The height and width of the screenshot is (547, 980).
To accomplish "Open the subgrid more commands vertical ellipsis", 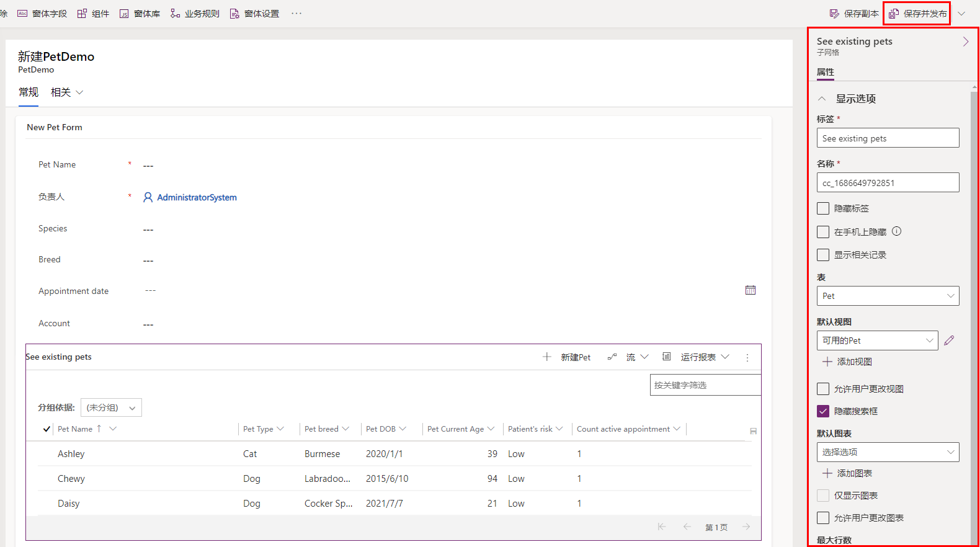I will point(747,358).
